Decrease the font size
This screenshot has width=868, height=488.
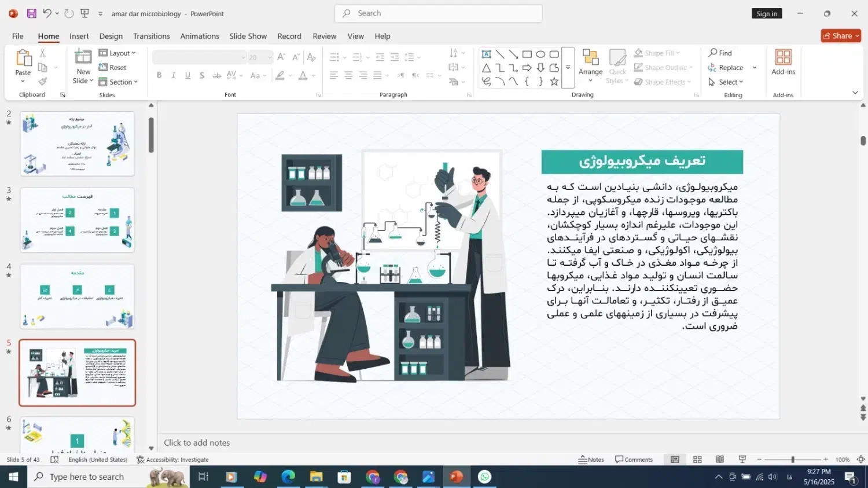(296, 57)
